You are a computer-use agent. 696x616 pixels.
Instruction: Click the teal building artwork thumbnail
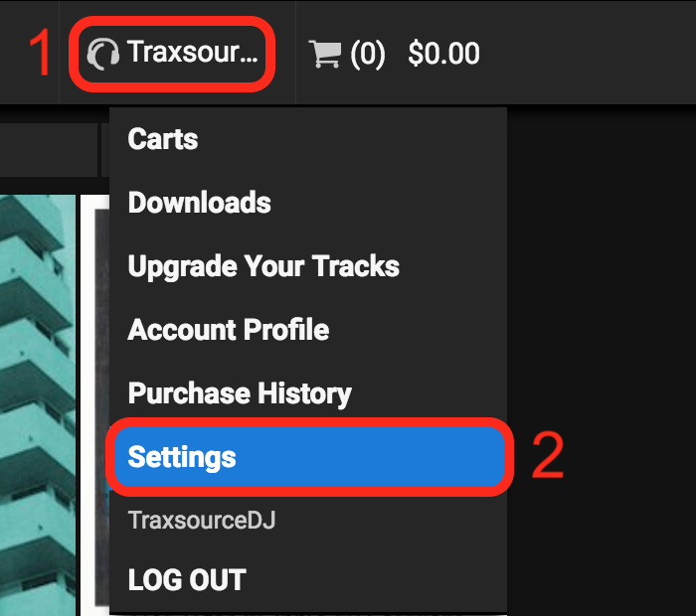pos(37,397)
